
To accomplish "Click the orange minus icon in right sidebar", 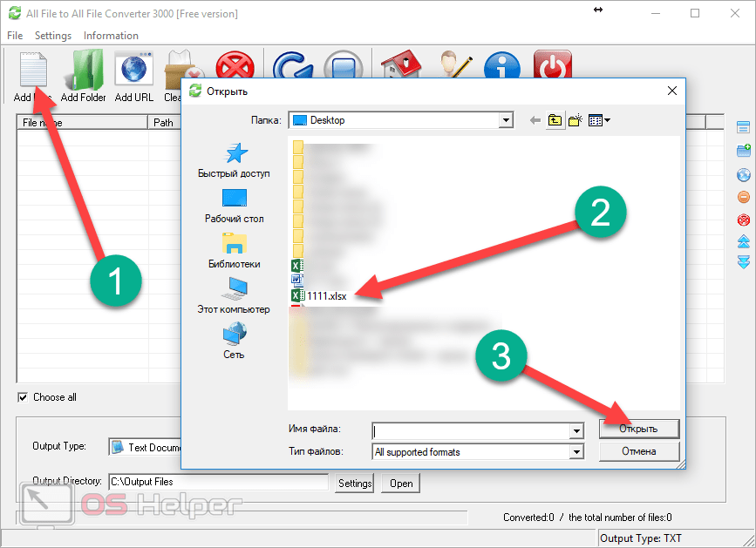I will [744, 197].
